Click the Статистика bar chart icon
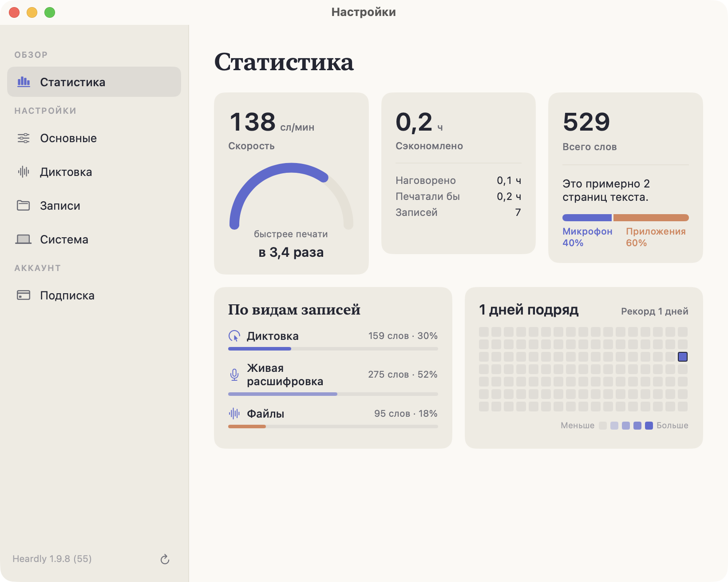This screenshot has width=728, height=582. click(24, 82)
